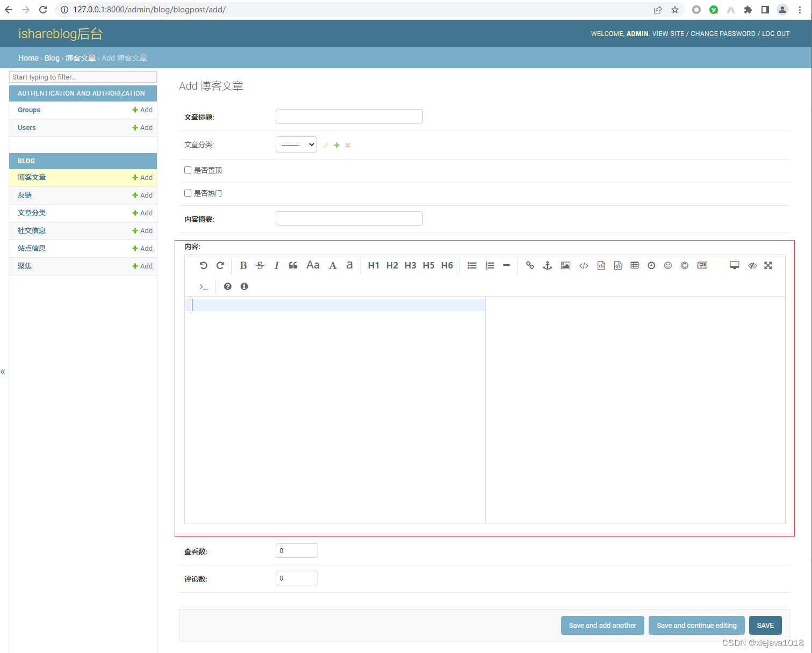Insert a block quote
Screen dimensions: 812x653
[x=293, y=265]
